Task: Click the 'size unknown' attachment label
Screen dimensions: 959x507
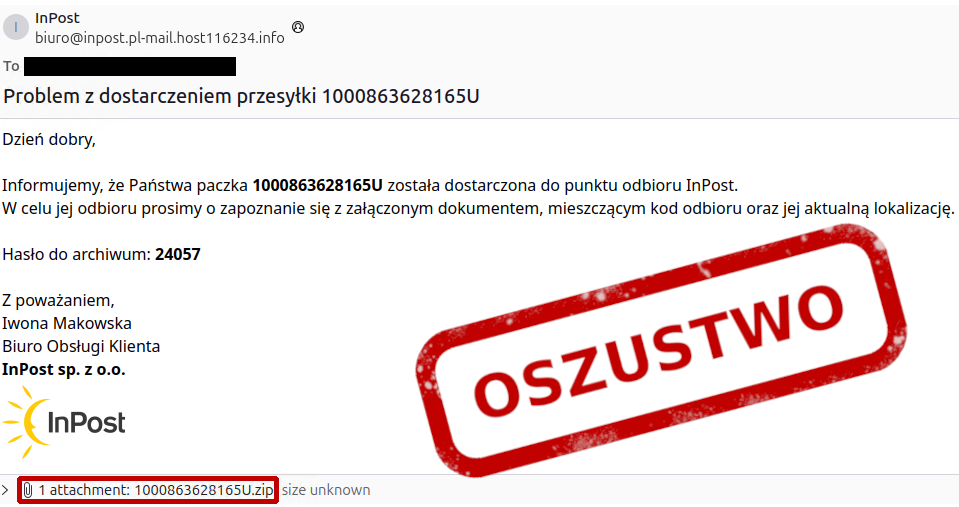Action: coord(326,490)
